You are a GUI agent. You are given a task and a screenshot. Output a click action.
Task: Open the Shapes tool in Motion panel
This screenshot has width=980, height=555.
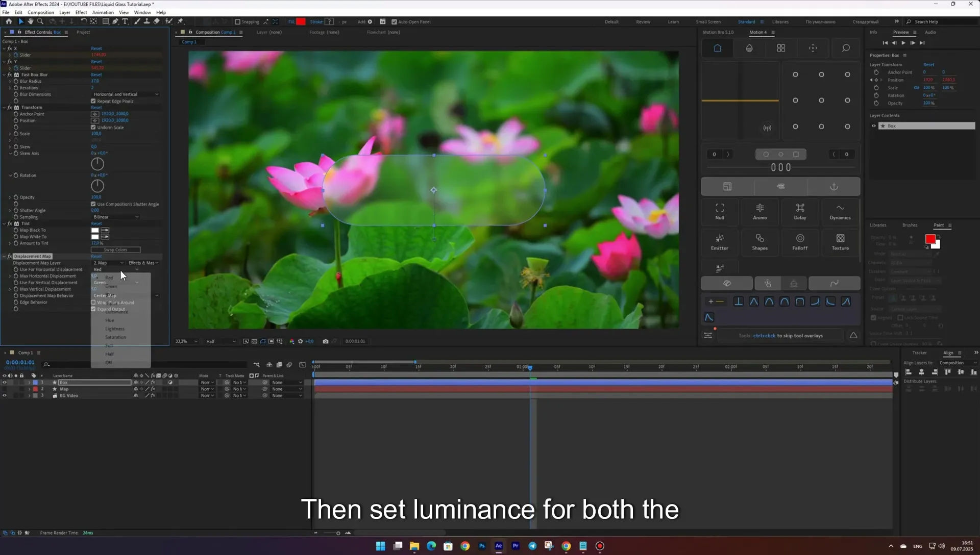[760, 242]
